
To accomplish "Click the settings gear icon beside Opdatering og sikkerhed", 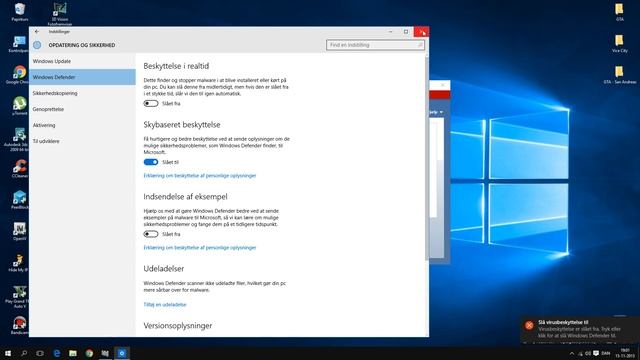I will pyautogui.click(x=37, y=45).
